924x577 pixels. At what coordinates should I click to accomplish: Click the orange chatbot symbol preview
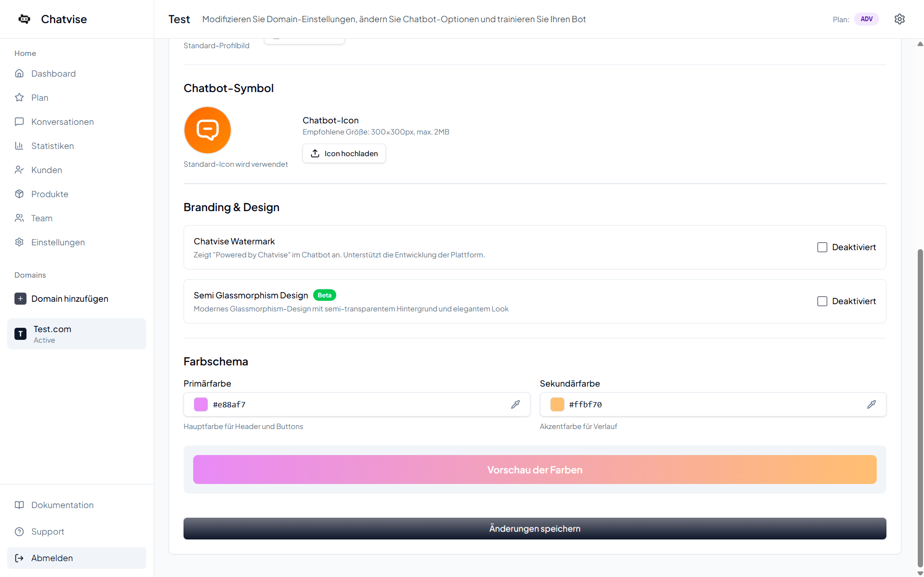tap(208, 130)
